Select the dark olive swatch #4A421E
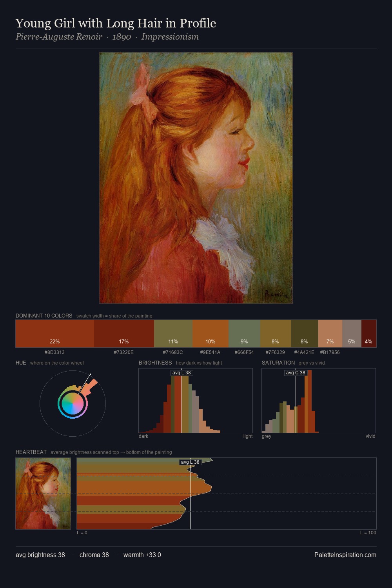The width and height of the screenshot is (392, 588). click(305, 334)
